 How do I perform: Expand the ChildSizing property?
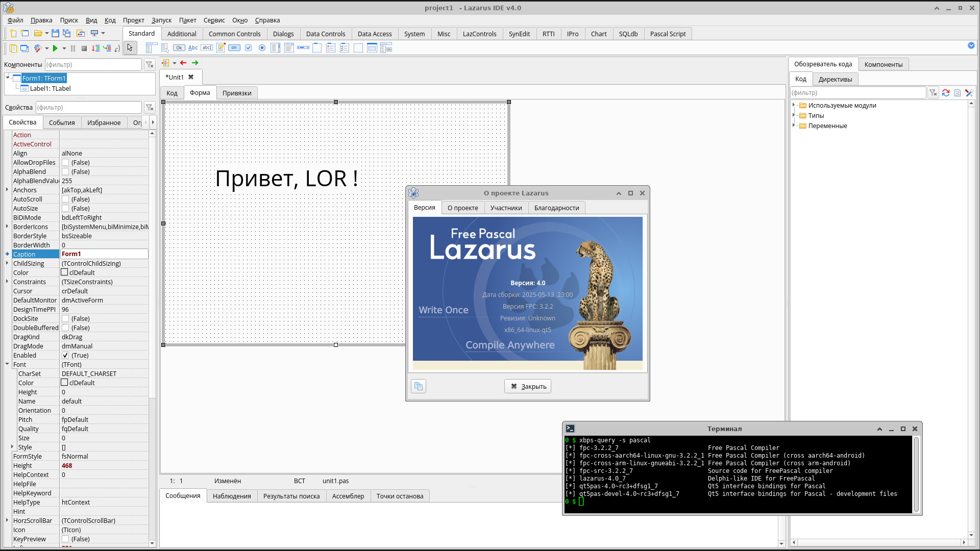point(7,263)
